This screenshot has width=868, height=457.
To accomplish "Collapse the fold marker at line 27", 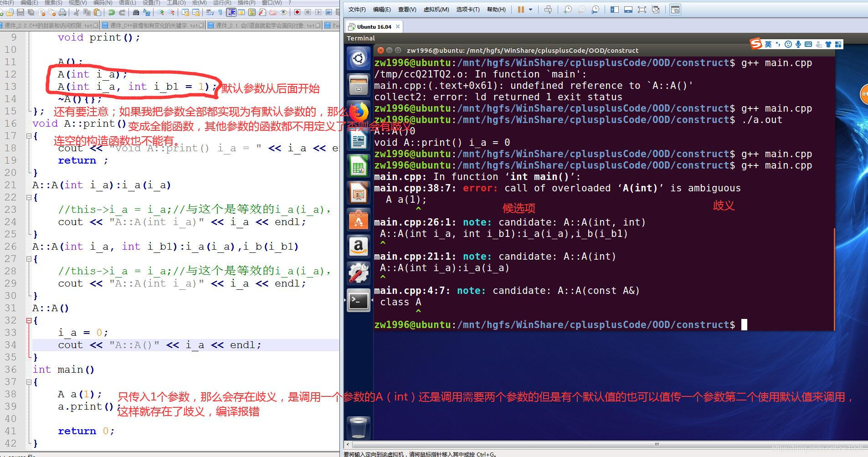I will 29,259.
